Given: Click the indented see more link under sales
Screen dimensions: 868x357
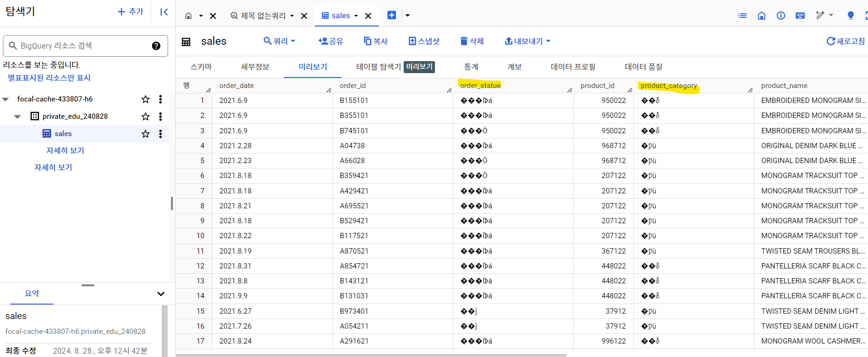Looking at the screenshot, I should [65, 151].
